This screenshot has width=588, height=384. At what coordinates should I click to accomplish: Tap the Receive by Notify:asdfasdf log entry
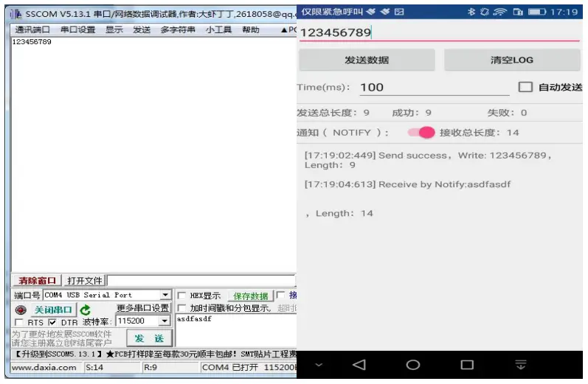pyautogui.click(x=407, y=184)
